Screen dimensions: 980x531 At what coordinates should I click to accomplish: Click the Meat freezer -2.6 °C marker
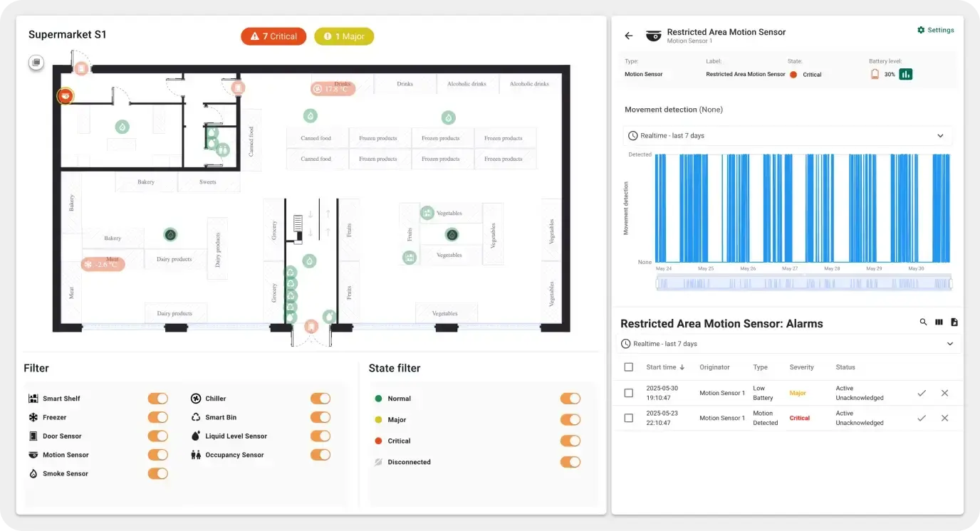point(103,264)
